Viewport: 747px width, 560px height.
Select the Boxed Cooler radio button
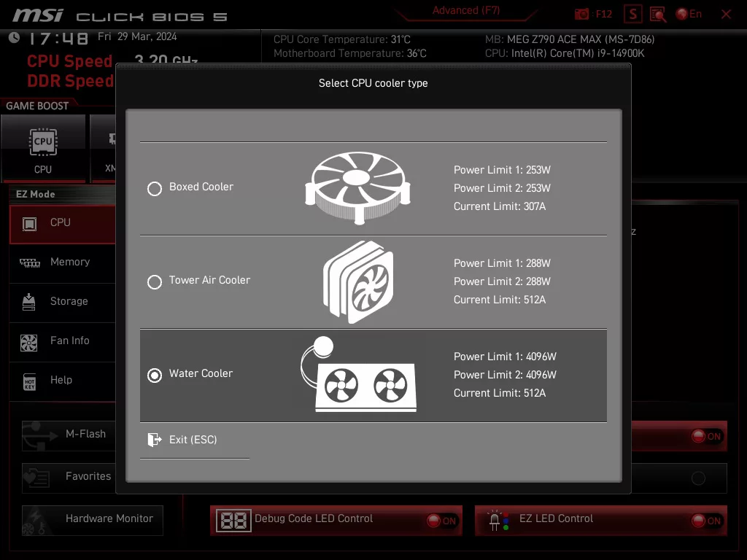[155, 189]
